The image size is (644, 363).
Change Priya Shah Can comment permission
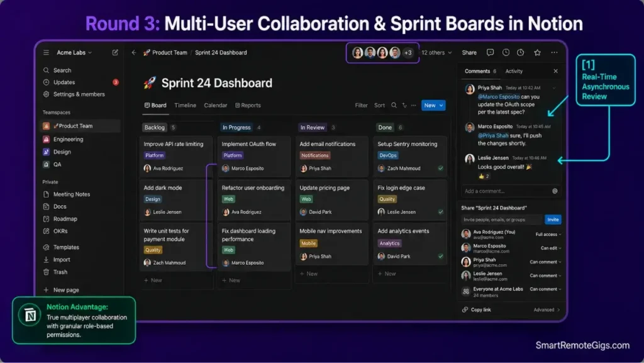coord(545,262)
